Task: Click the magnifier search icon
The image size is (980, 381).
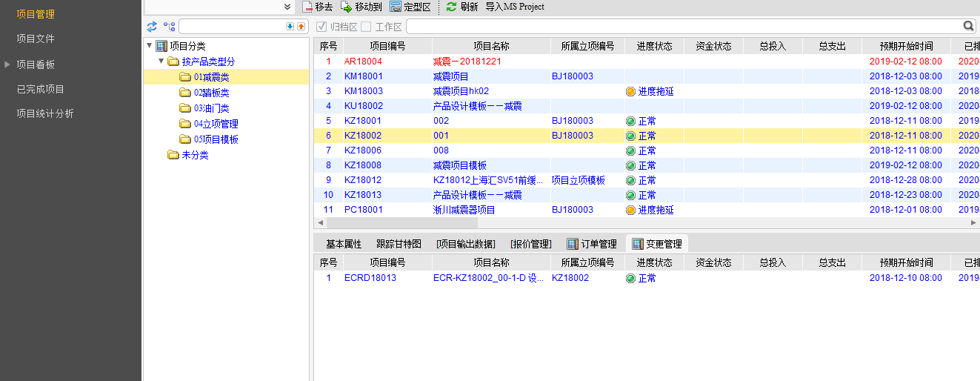Action: coord(969,27)
